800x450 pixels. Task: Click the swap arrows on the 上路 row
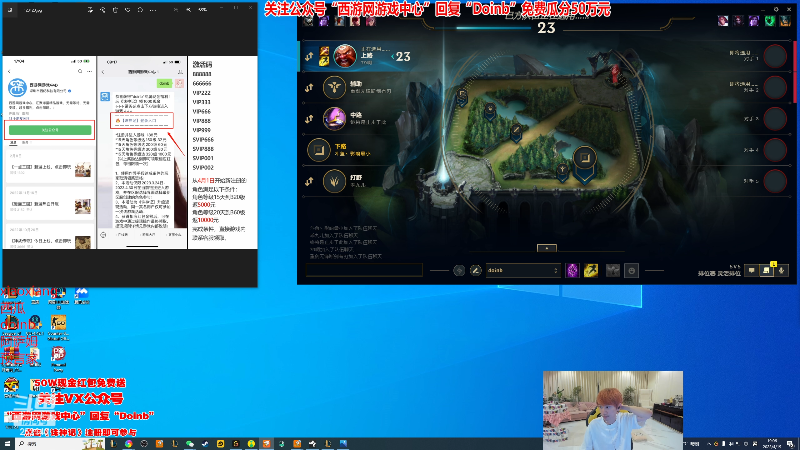point(309,56)
